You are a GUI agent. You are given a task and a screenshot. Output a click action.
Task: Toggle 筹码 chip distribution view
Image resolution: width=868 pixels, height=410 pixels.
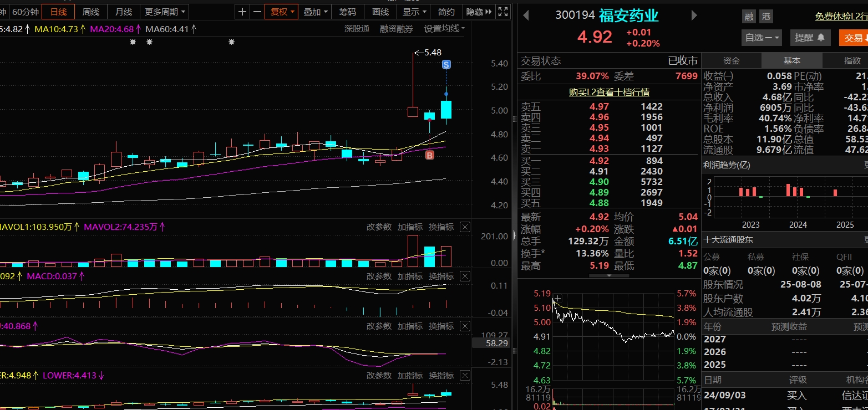coord(348,12)
